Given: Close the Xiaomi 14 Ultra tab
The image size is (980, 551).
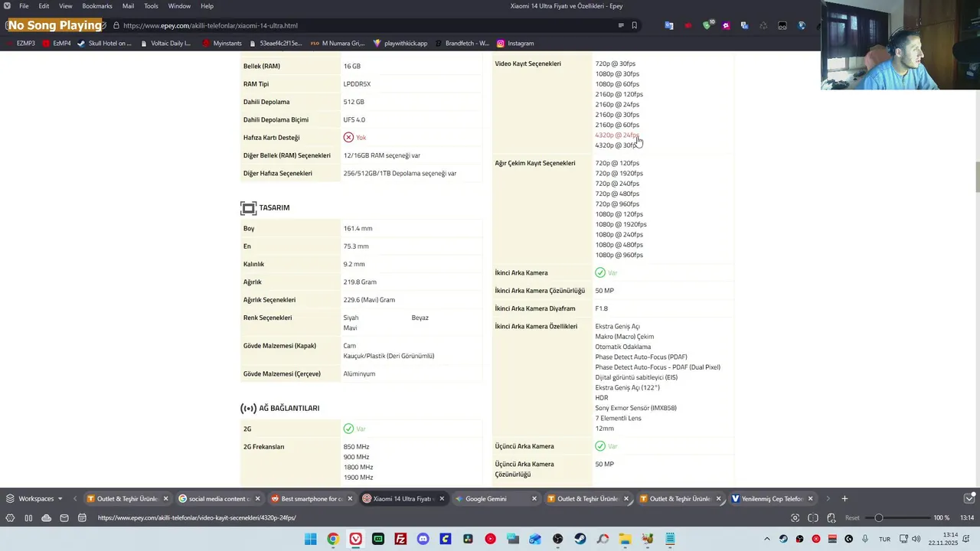Looking at the screenshot, I should pyautogui.click(x=442, y=499).
